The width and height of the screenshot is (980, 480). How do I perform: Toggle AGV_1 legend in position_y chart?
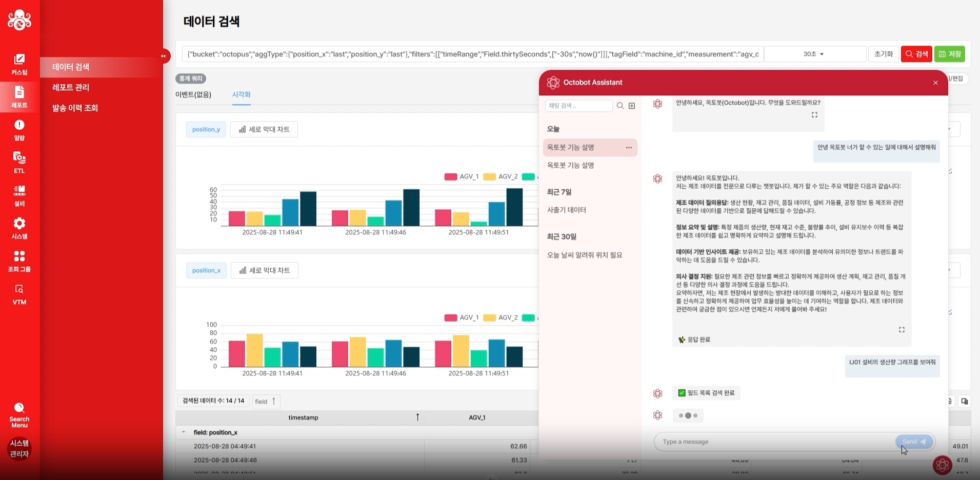click(x=462, y=176)
